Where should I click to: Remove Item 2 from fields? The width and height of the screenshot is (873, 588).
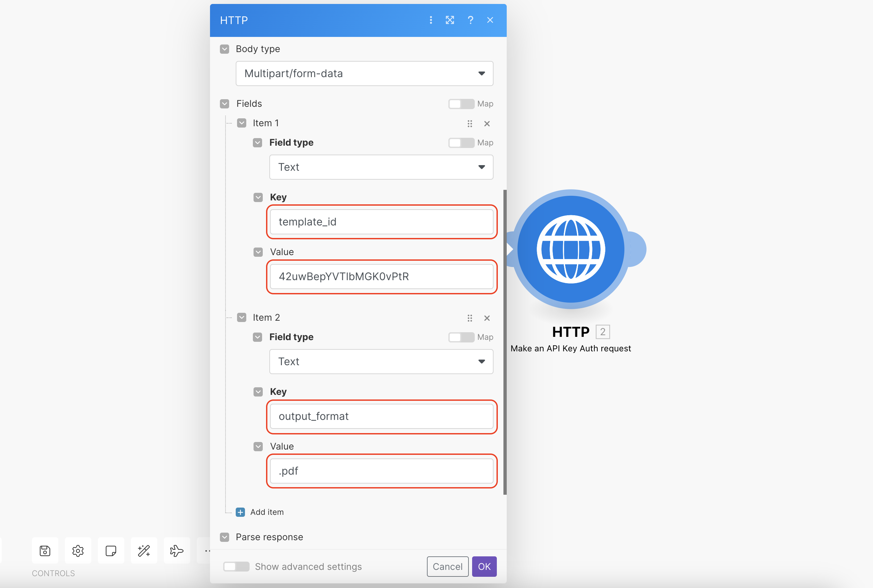(x=487, y=318)
